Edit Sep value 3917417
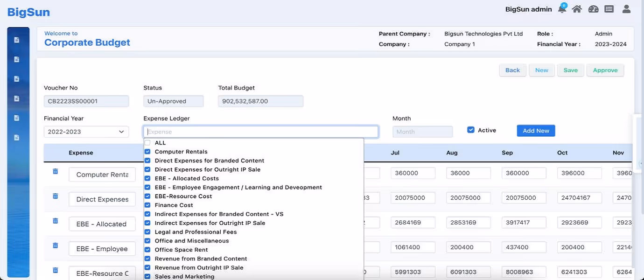 click(524, 223)
